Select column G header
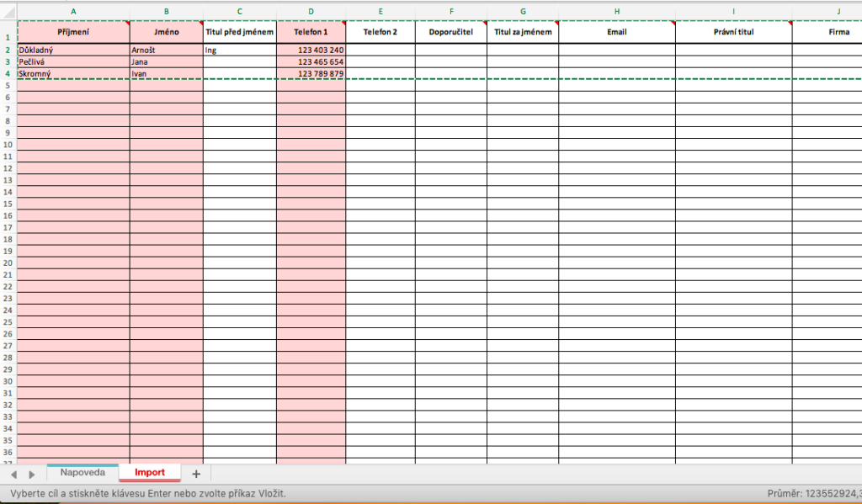The image size is (862, 504). [x=523, y=12]
